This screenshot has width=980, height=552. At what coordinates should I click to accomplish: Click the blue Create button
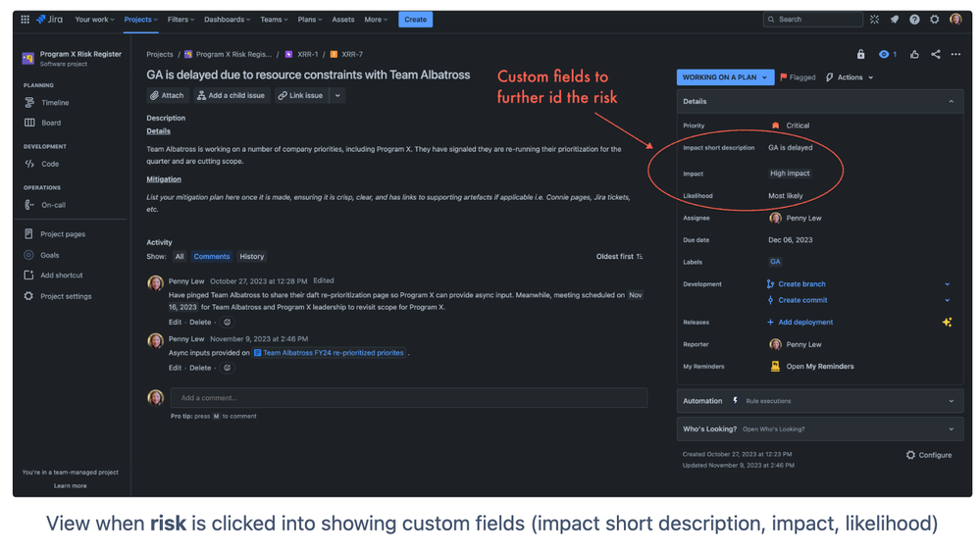point(415,20)
